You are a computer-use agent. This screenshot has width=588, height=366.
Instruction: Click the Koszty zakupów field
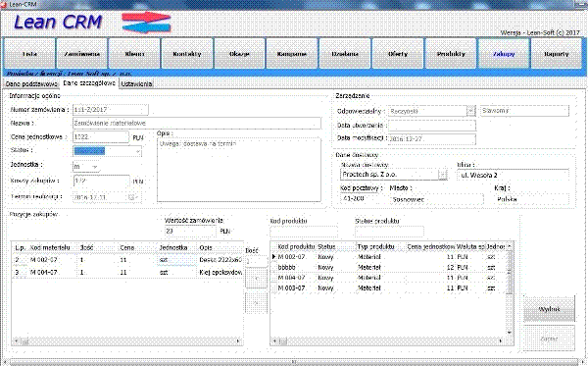click(x=102, y=181)
